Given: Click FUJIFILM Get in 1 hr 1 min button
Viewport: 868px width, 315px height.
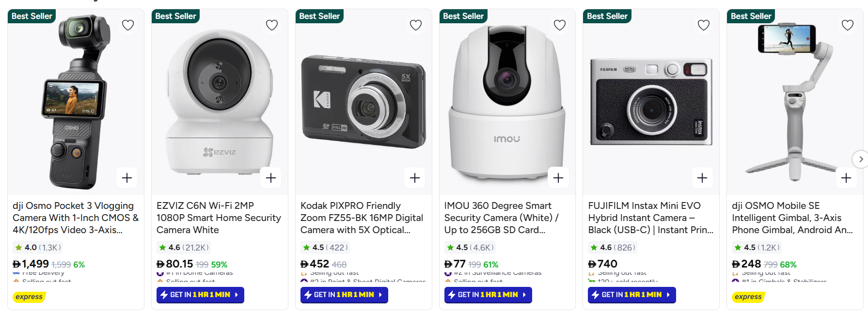Looking at the screenshot, I should pyautogui.click(x=632, y=295).
